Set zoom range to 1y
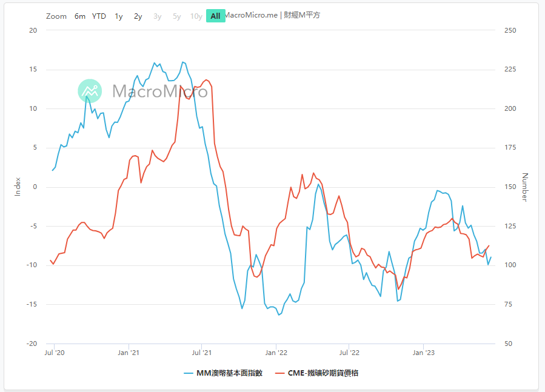Image resolution: width=545 pixels, height=392 pixels. (x=119, y=16)
